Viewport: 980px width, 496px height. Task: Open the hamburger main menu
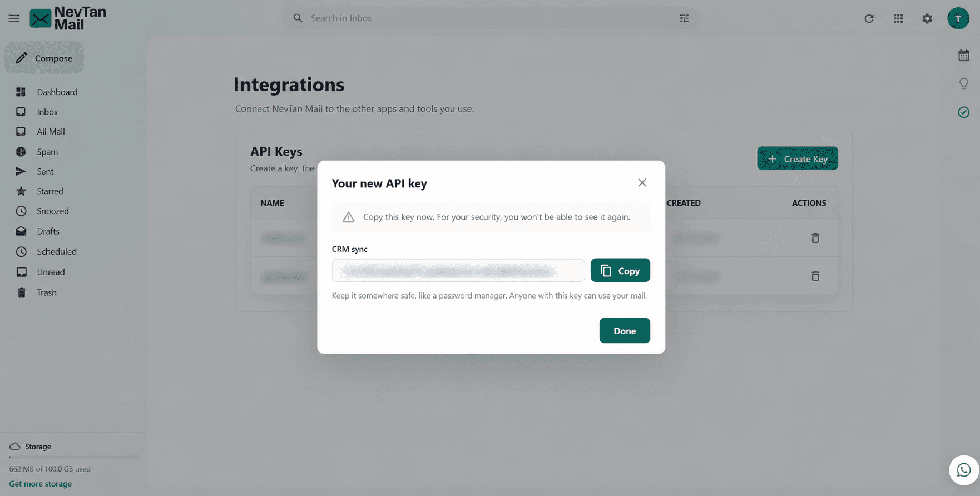point(14,18)
